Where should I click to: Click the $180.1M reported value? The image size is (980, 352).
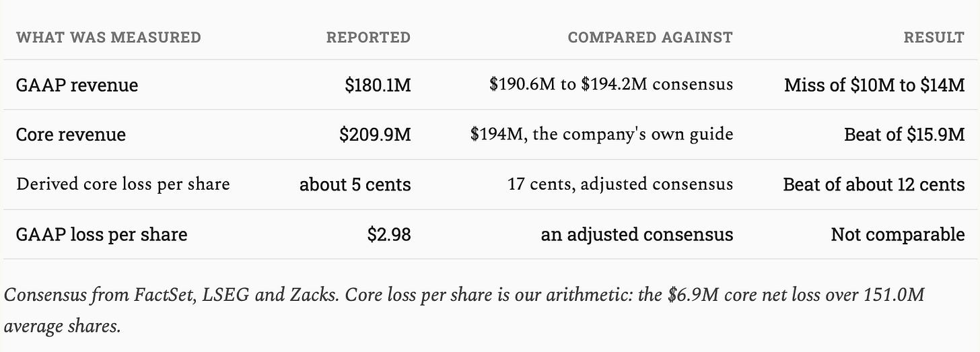(376, 85)
